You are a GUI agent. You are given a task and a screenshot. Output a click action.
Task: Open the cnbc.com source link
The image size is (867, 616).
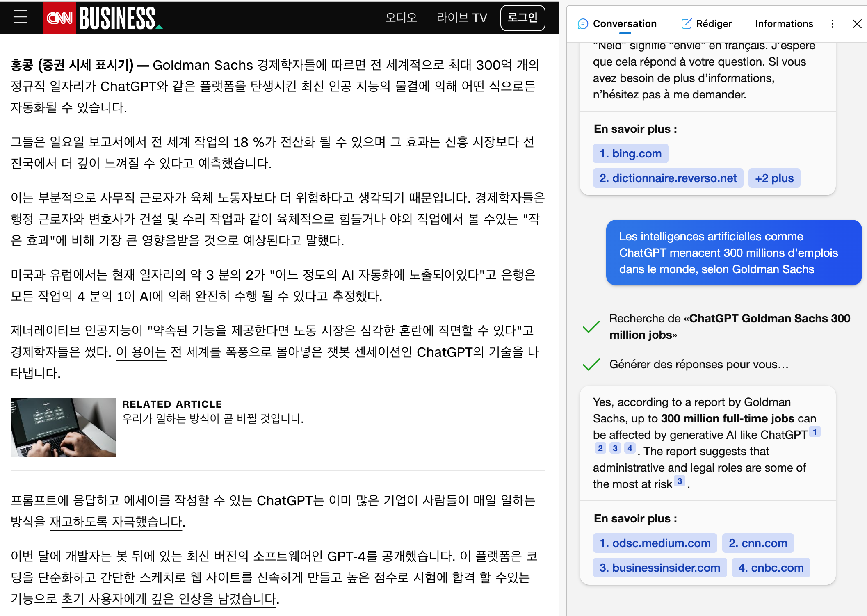(x=771, y=568)
